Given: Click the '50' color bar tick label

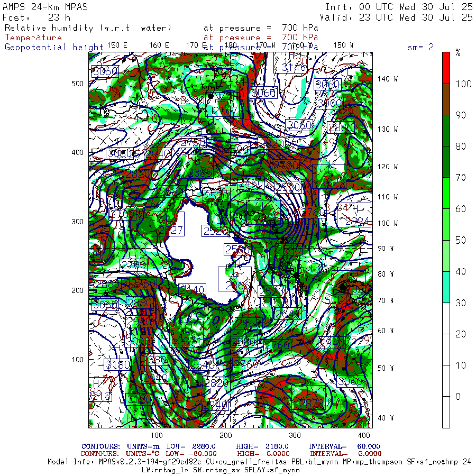Looking at the screenshot, I should 461,241.
